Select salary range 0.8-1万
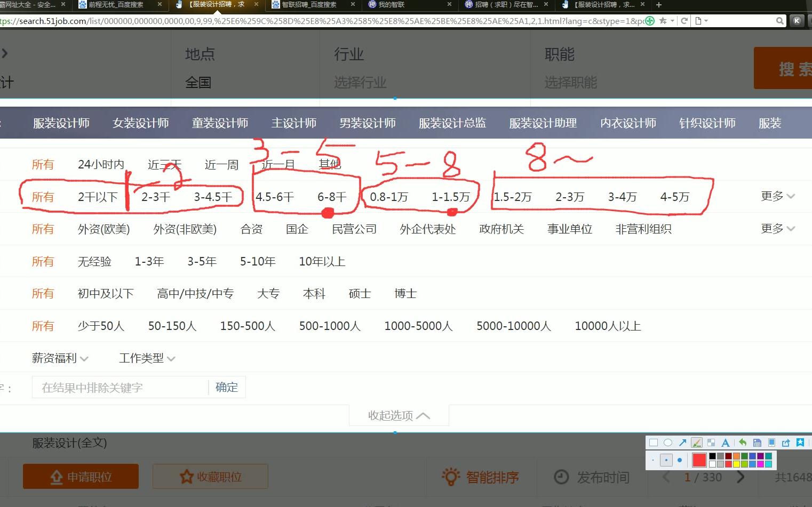This screenshot has width=812, height=507. [x=389, y=197]
